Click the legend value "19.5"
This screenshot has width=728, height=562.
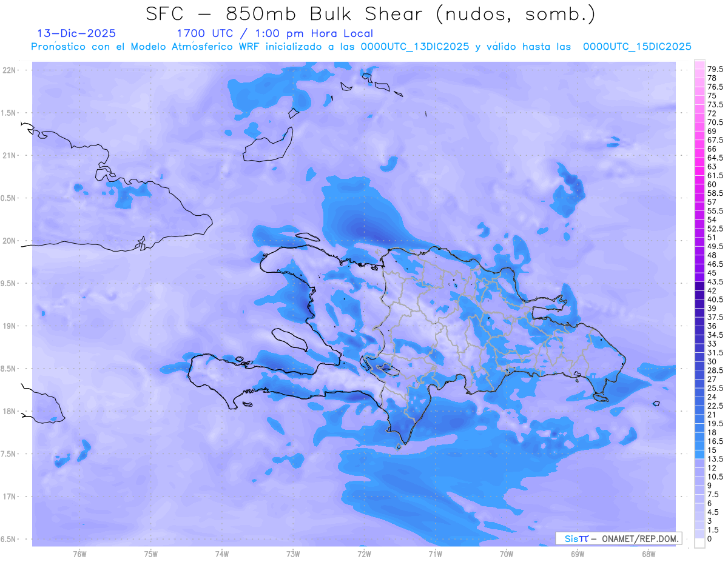coord(715,423)
